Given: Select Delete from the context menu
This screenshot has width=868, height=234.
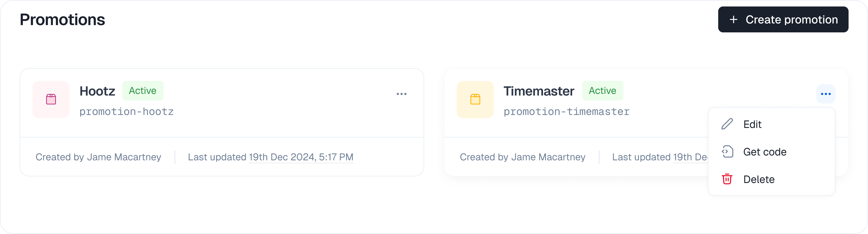Looking at the screenshot, I should (x=759, y=179).
